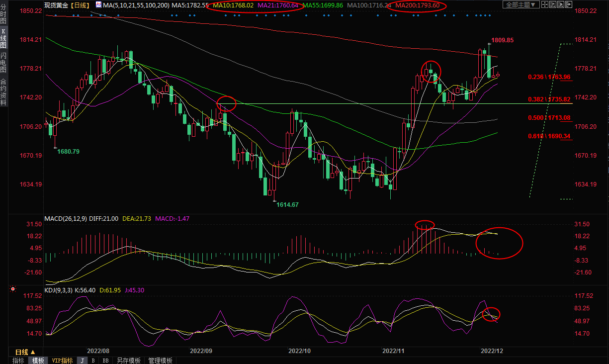Toggle the B indicator button
Screen dimensions: 609x364
tap(93, 361)
